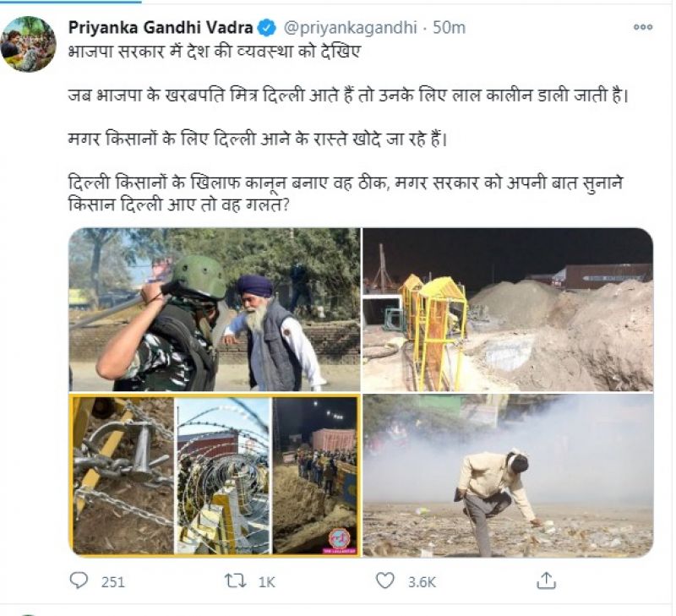The width and height of the screenshot is (676, 616).
Task: Click the 3.6K likes count
Action: pyautogui.click(x=422, y=582)
